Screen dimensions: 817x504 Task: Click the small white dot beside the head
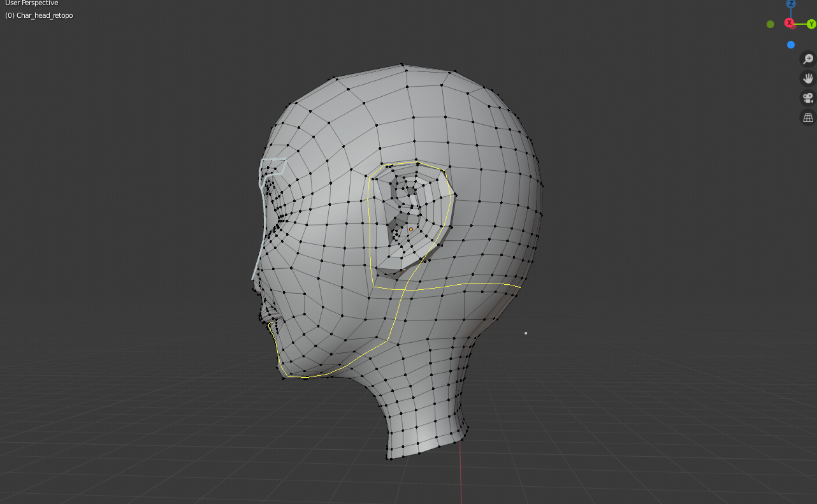(525, 332)
